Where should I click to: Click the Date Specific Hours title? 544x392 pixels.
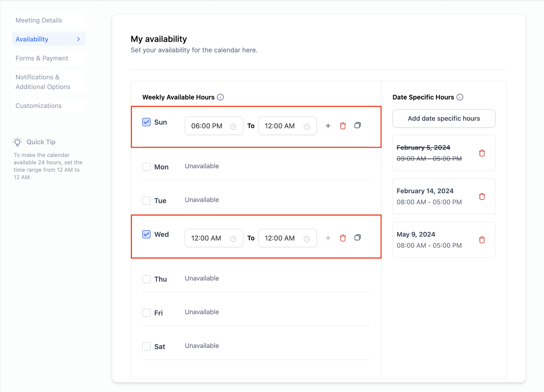click(423, 97)
